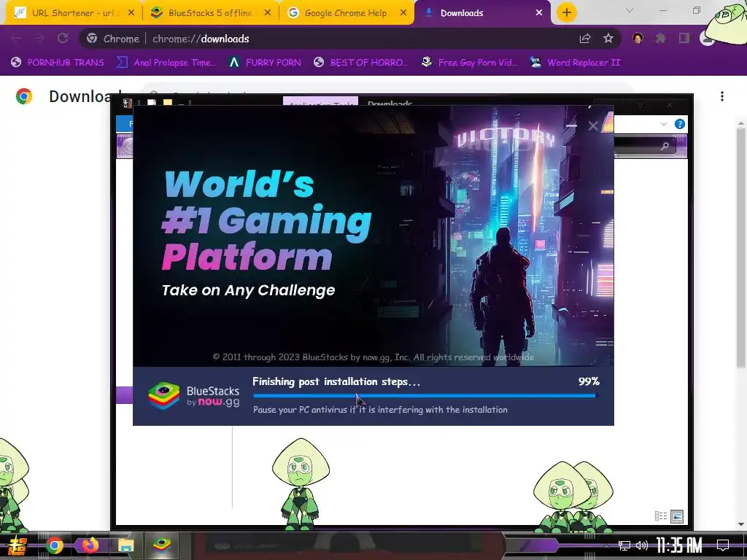The height and width of the screenshot is (560, 747).
Task: Open the File Explorer help icon
Action: pos(680,124)
